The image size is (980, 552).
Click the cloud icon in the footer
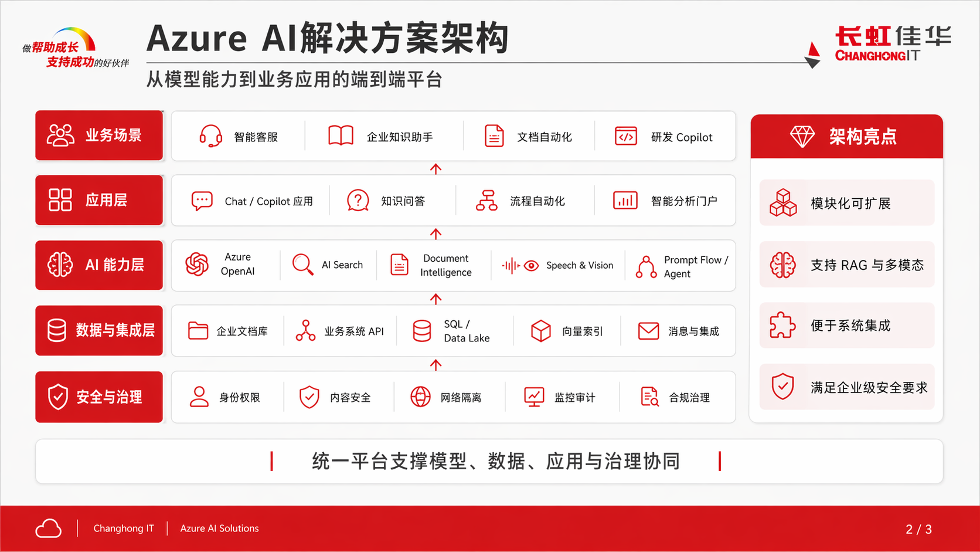point(49,529)
